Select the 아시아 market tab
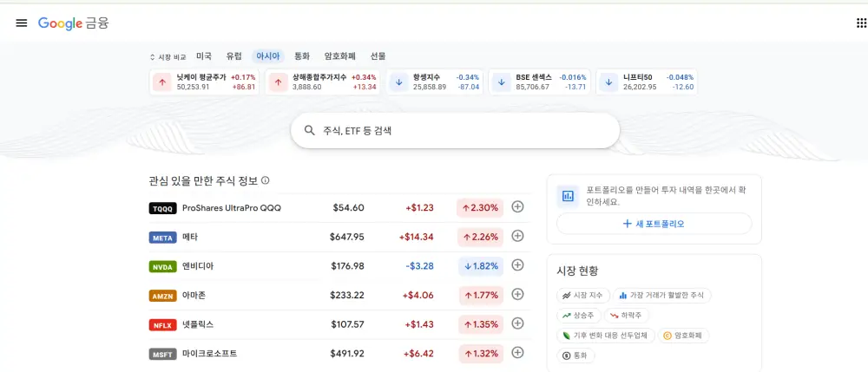 click(268, 55)
